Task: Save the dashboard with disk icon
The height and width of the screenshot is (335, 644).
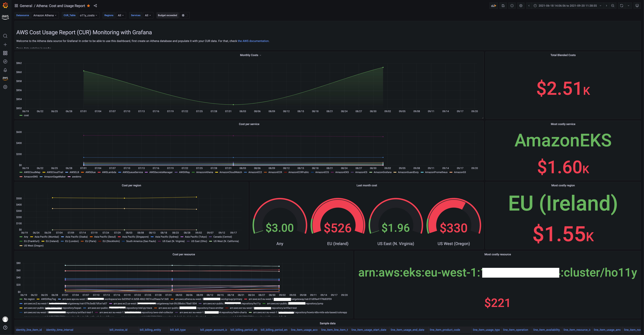Action: coord(503,6)
